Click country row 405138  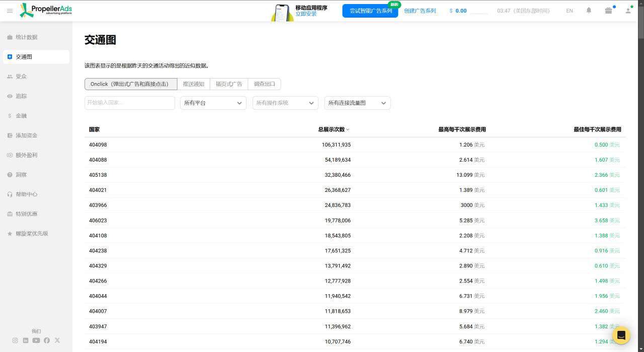tap(355, 175)
